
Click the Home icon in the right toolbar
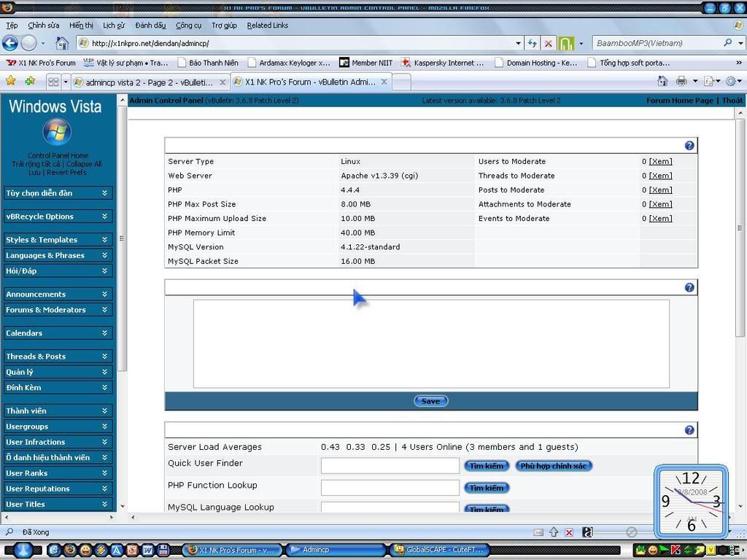point(662,82)
